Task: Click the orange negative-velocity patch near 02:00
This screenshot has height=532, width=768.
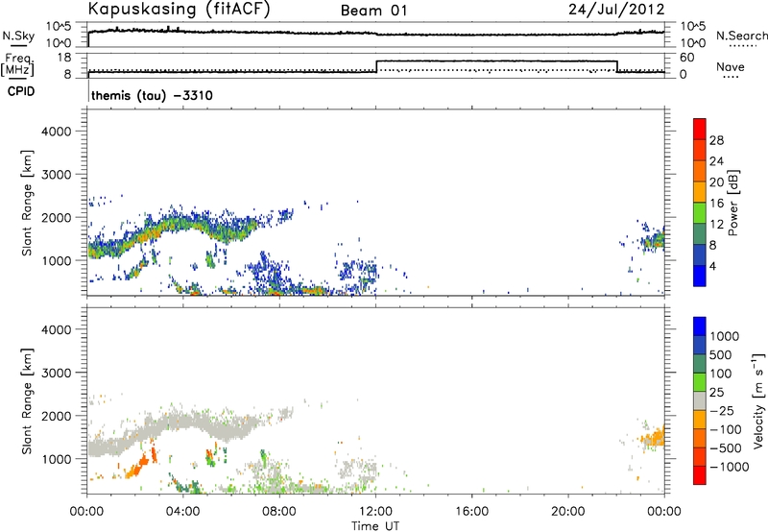Action: pos(138,466)
